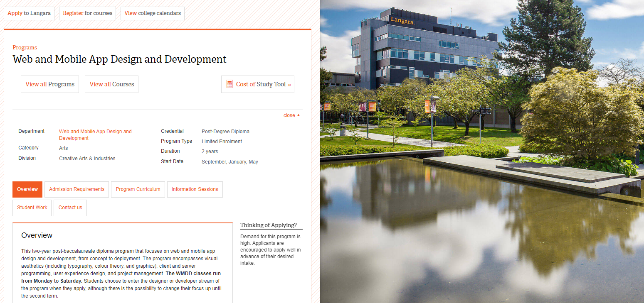Image resolution: width=644 pixels, height=303 pixels.
Task: Click View all Courses button
Action: point(111,84)
